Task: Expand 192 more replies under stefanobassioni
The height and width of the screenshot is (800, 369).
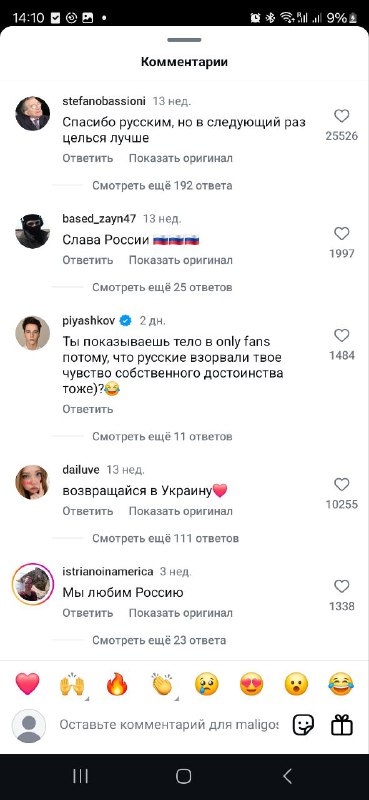Action: click(162, 186)
